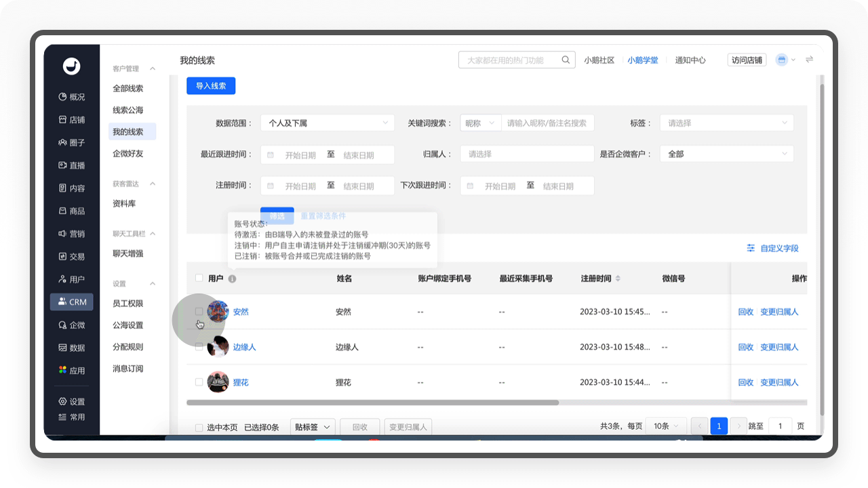Collapse the 获客雷达 menu group
The width and height of the screenshot is (868, 488).
click(x=153, y=184)
